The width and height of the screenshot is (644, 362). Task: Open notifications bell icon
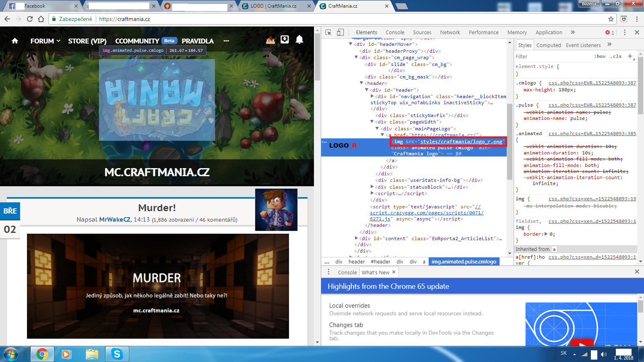(x=299, y=39)
